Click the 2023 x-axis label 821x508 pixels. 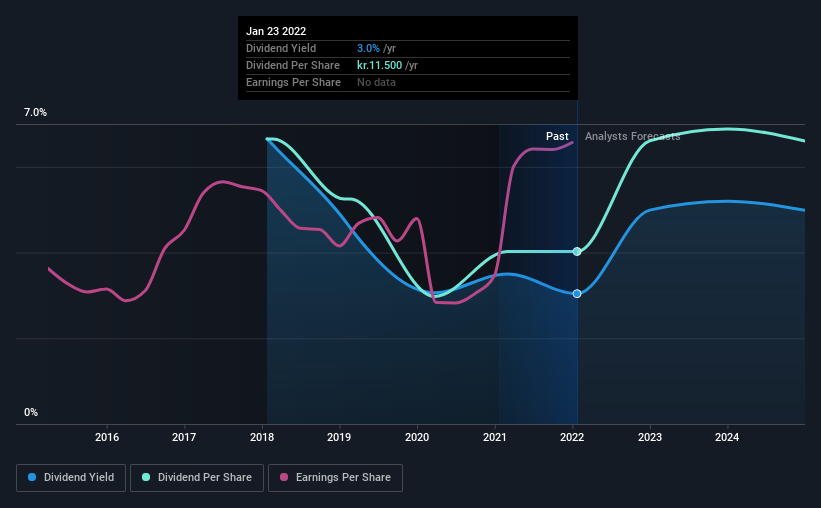pos(650,437)
